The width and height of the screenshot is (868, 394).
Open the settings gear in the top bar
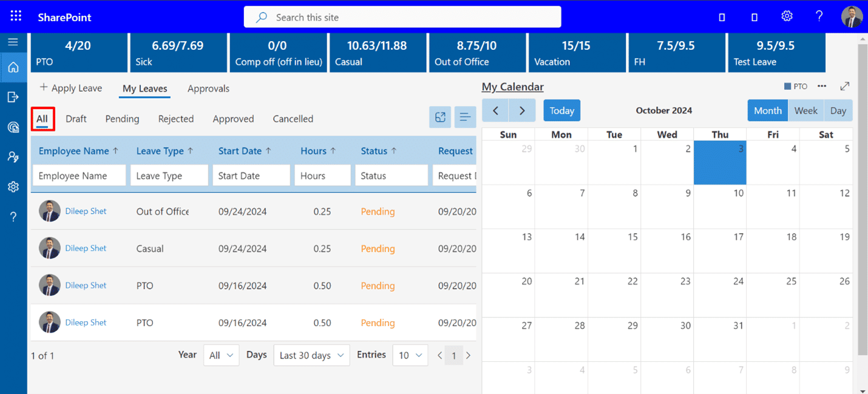coord(787,16)
